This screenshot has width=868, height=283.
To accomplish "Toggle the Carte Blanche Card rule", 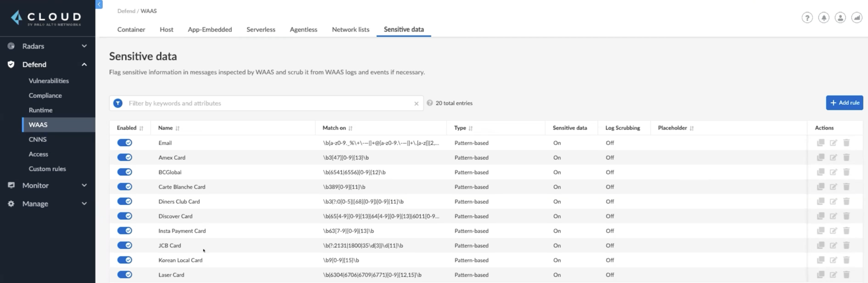I will (125, 187).
